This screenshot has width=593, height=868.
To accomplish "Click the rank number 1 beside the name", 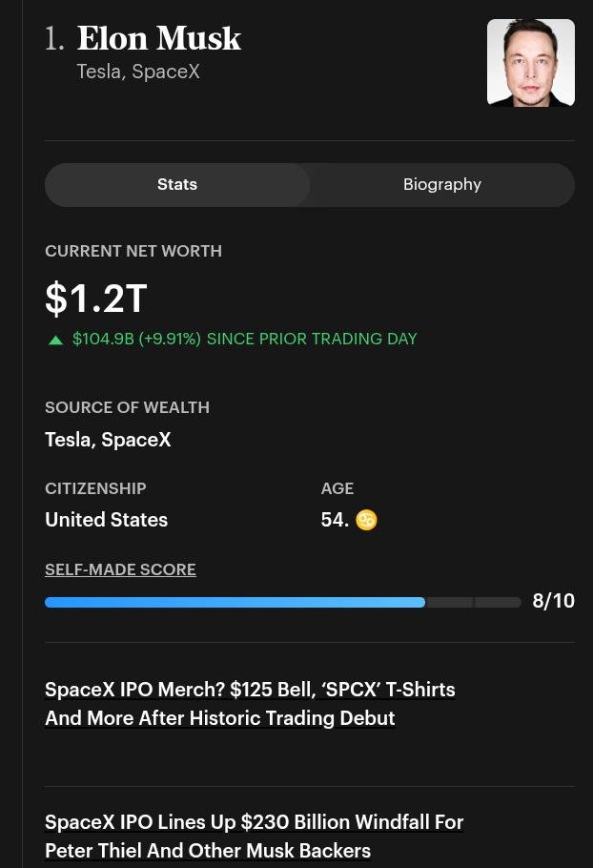I will click(x=54, y=39).
